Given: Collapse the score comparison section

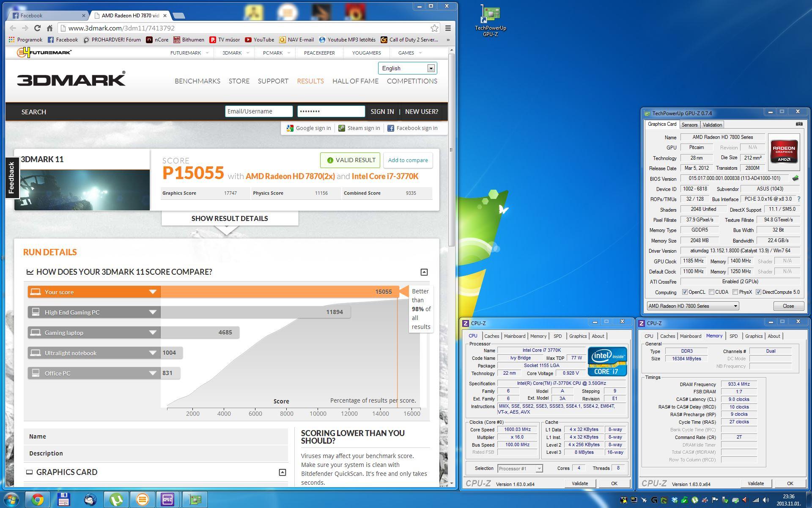Looking at the screenshot, I should (424, 272).
